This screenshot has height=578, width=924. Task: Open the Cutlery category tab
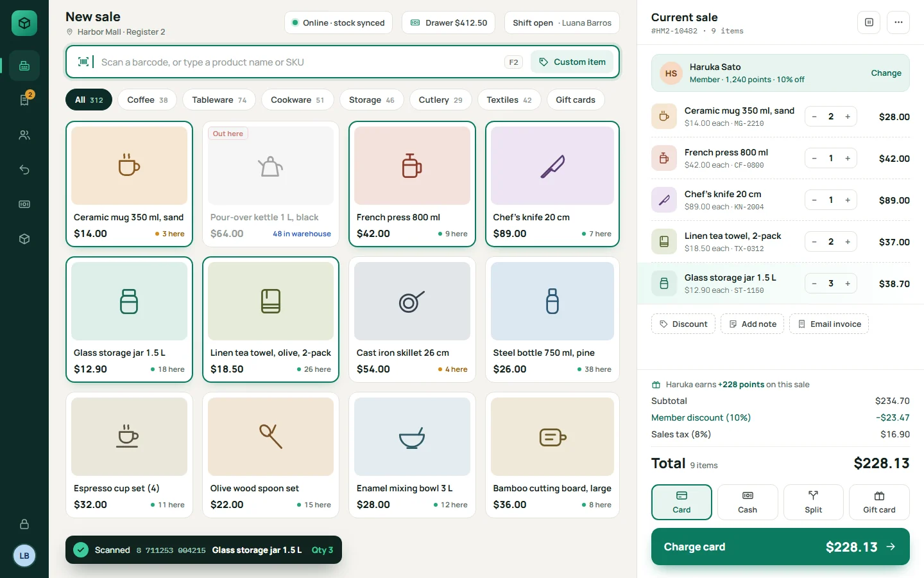click(441, 100)
